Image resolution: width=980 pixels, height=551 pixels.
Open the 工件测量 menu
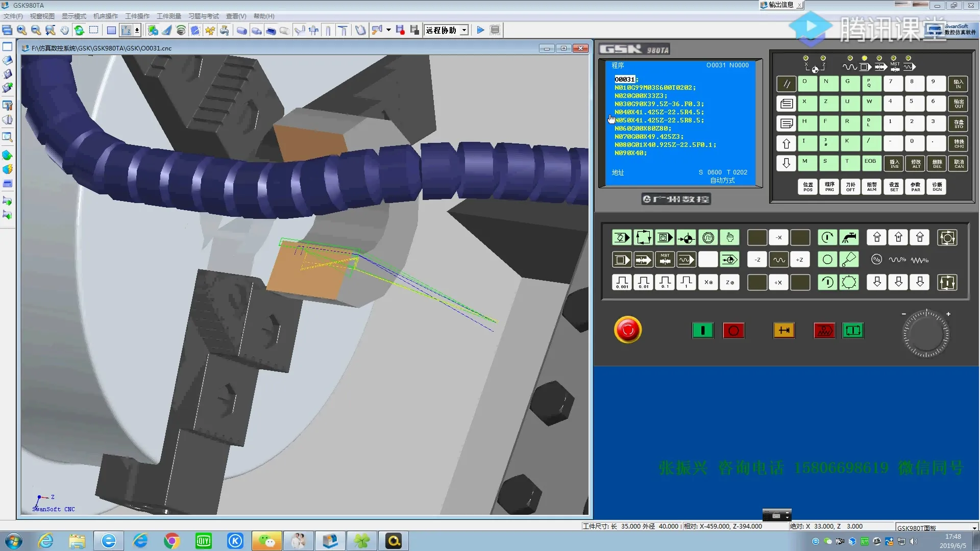click(168, 16)
